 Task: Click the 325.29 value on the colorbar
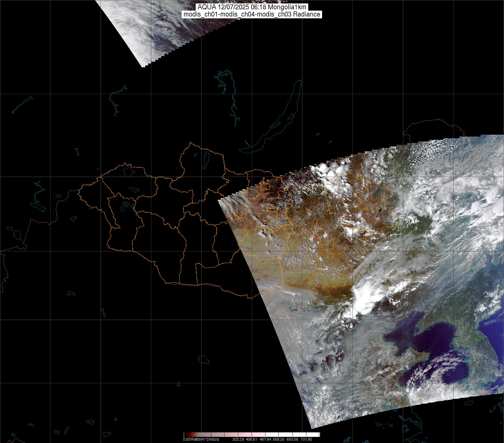238,439
